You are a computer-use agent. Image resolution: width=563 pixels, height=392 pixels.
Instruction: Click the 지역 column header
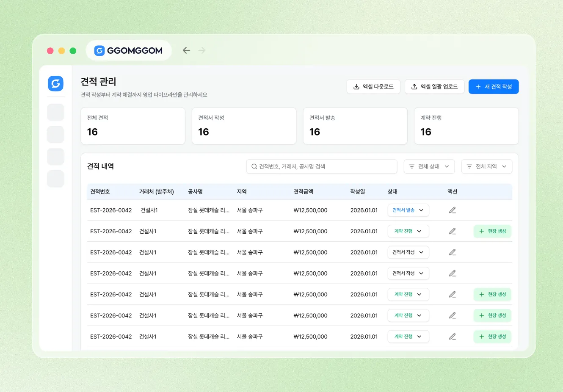coord(242,192)
